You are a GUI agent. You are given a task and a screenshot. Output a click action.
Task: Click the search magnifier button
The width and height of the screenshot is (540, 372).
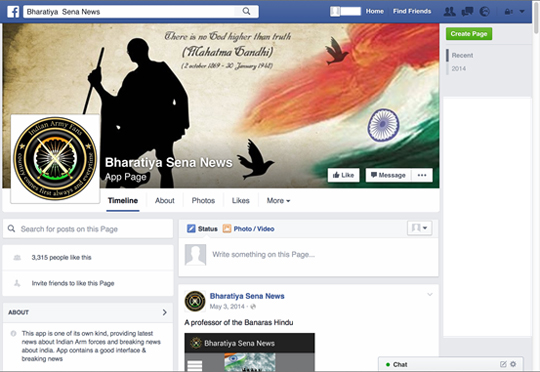[x=246, y=11]
